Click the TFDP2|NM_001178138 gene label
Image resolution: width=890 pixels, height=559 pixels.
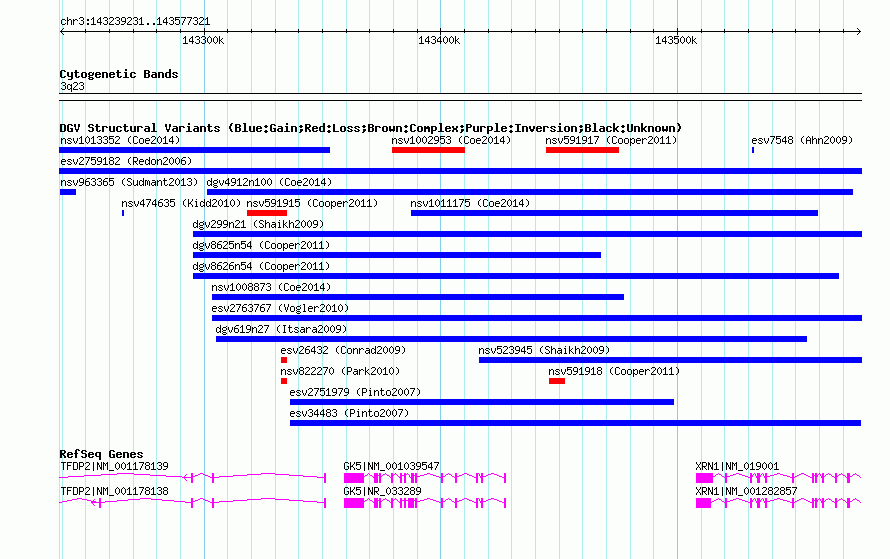114,491
